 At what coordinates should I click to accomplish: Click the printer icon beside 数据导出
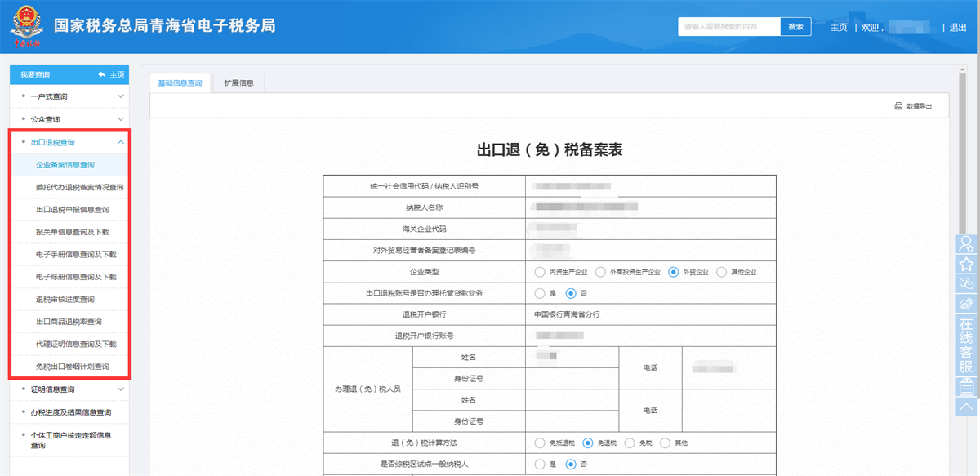pyautogui.click(x=898, y=107)
